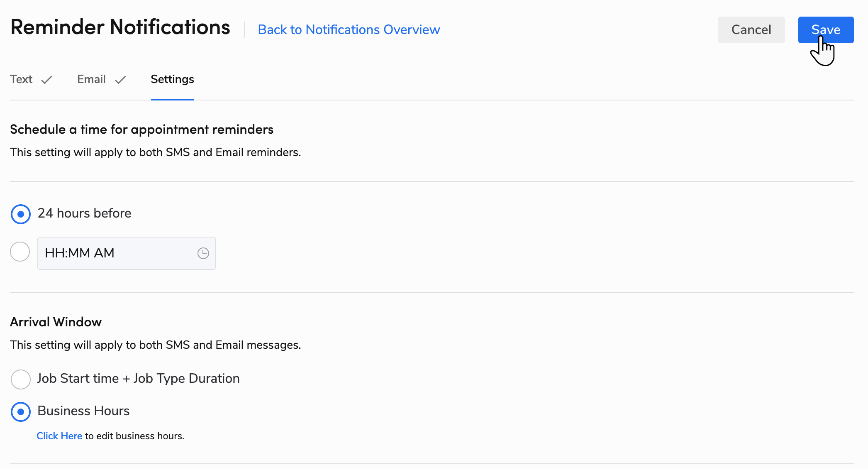Screen dimensions: 868x470
Task: Select the 24 hours before radio button
Action: click(20, 214)
